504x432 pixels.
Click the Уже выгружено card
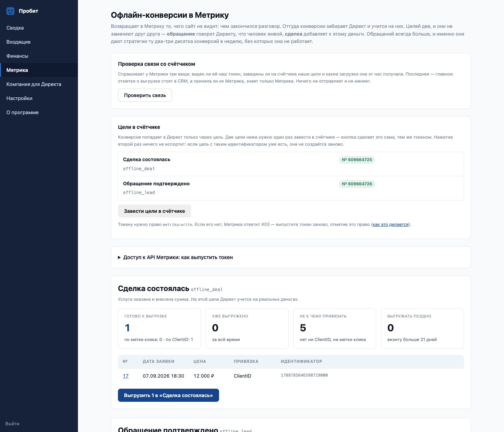(247, 329)
